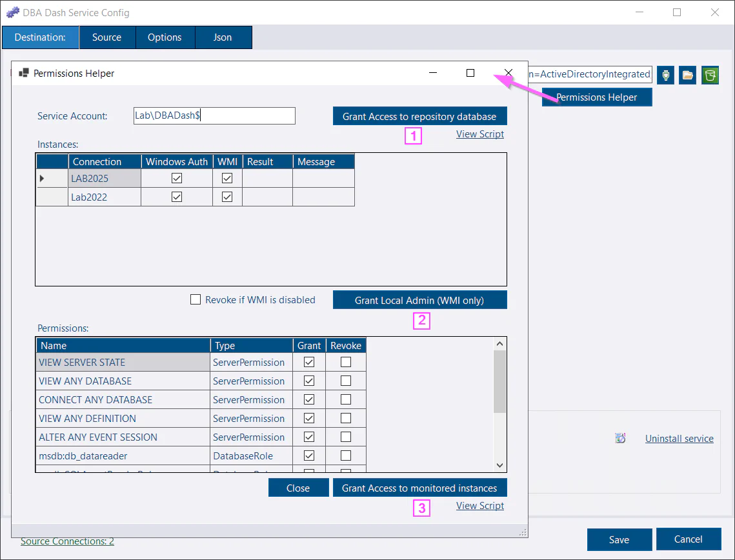Follow the Source Connections: 2 link
735x560 pixels.
coord(66,541)
